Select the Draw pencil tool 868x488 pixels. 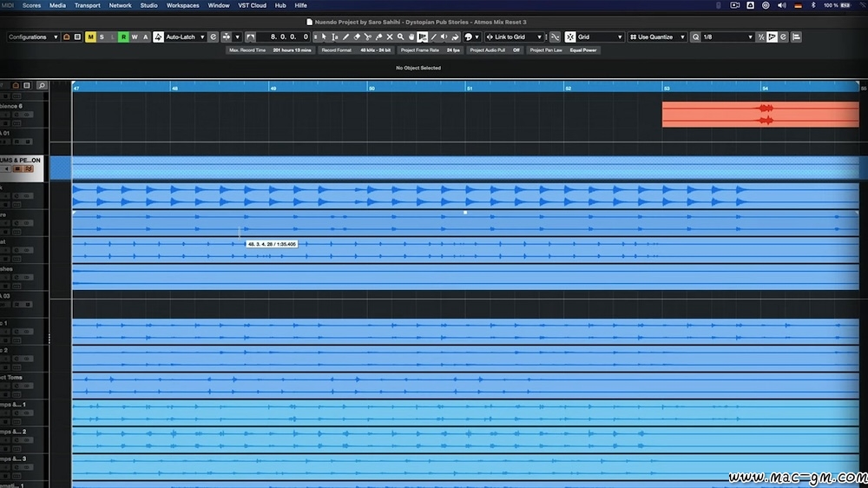(346, 37)
